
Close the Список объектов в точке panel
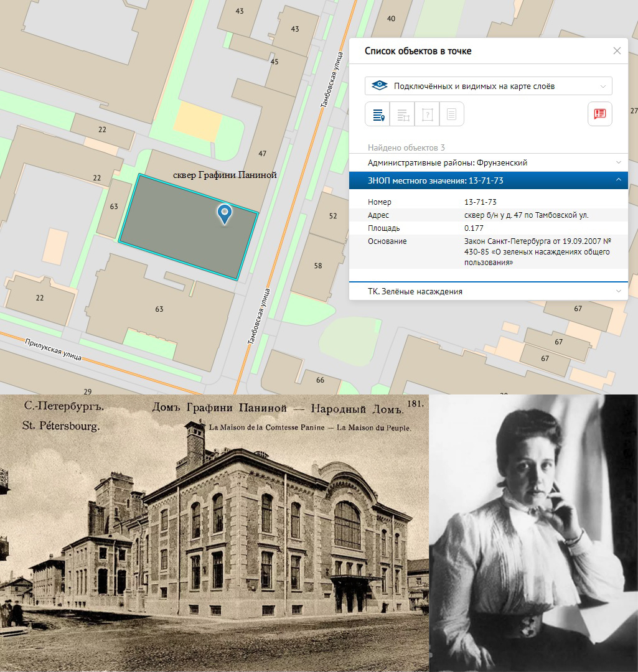point(617,51)
